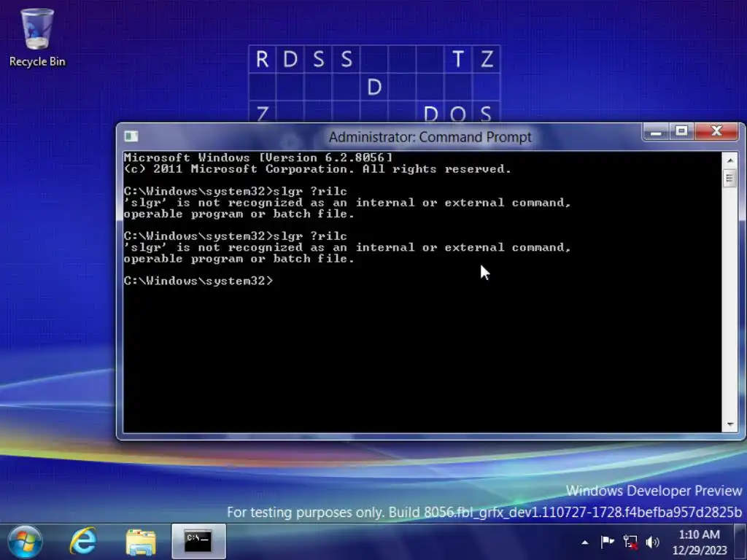Click the Show desktop strip

[740, 542]
